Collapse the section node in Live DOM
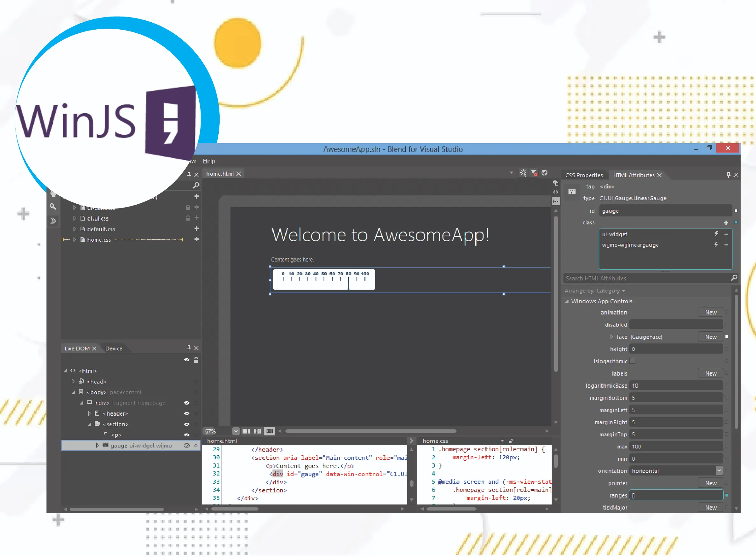 (89, 425)
